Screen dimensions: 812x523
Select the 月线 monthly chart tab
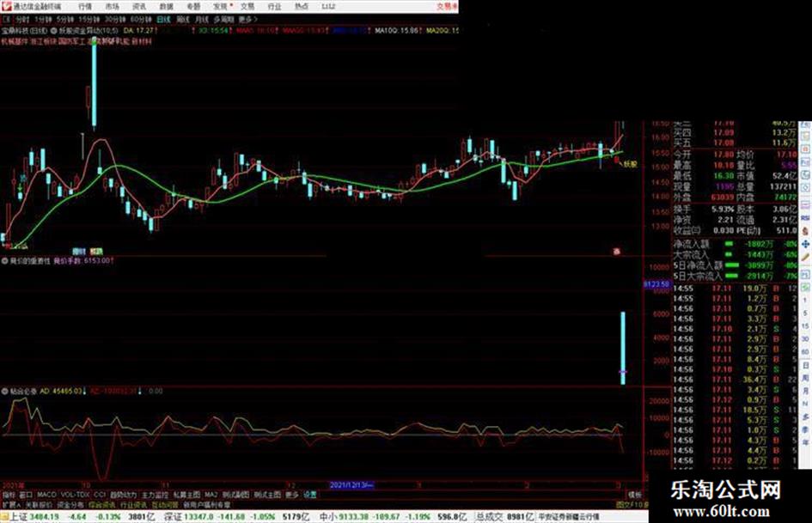point(201,19)
